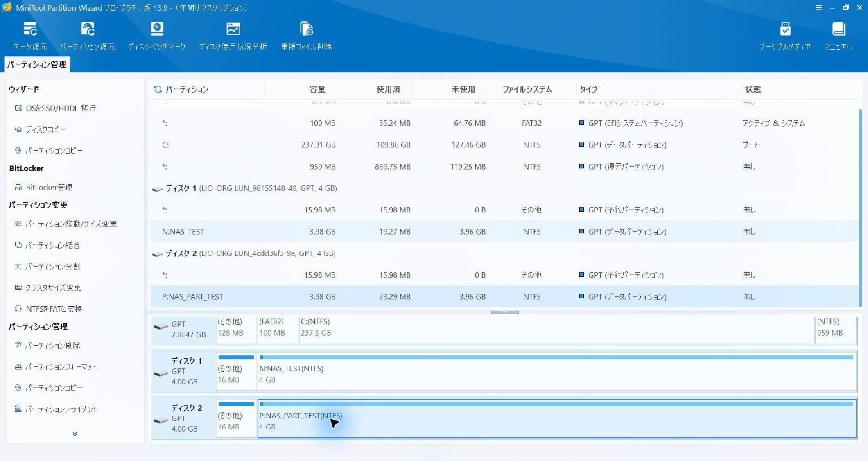Start the ディスクベンチマーク tool
The image size is (868, 461).
157,36
